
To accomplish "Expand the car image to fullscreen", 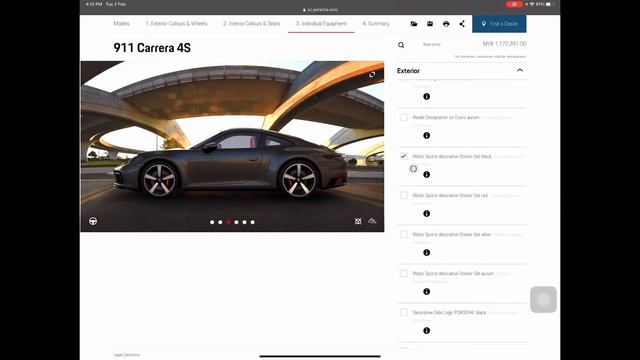I will 372,74.
